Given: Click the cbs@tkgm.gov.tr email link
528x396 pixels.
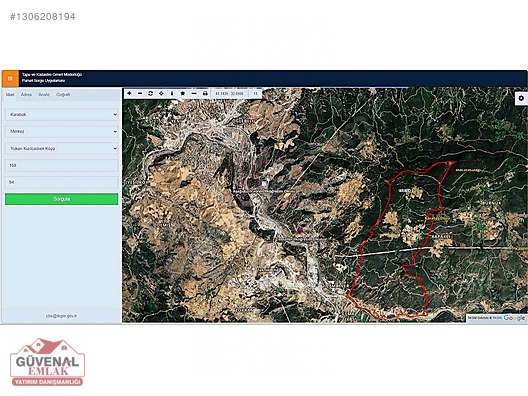Looking at the screenshot, I should coord(61,316).
